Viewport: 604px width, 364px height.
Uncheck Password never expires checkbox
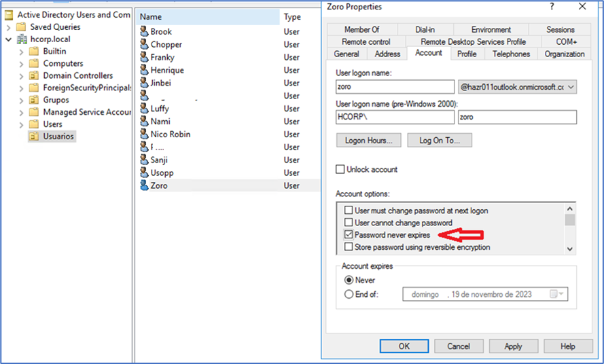pyautogui.click(x=349, y=235)
